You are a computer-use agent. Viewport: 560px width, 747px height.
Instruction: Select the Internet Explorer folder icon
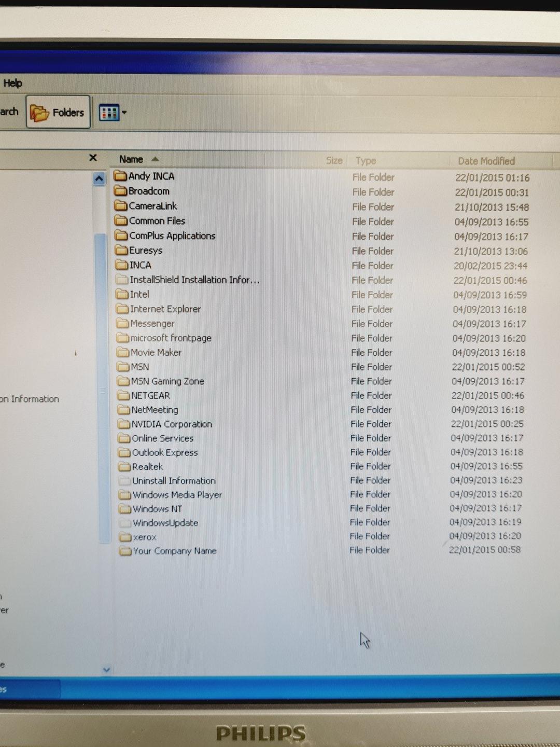123,309
